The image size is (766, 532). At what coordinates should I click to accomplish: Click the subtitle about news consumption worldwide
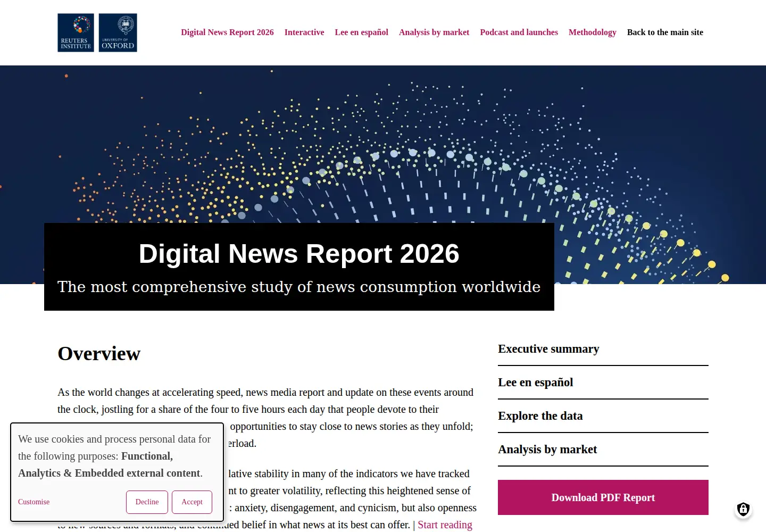pos(299,287)
